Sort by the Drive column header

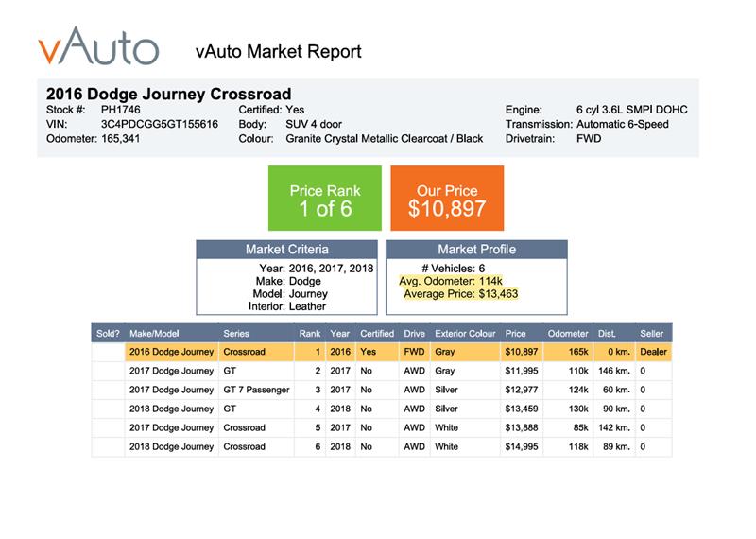(x=415, y=334)
